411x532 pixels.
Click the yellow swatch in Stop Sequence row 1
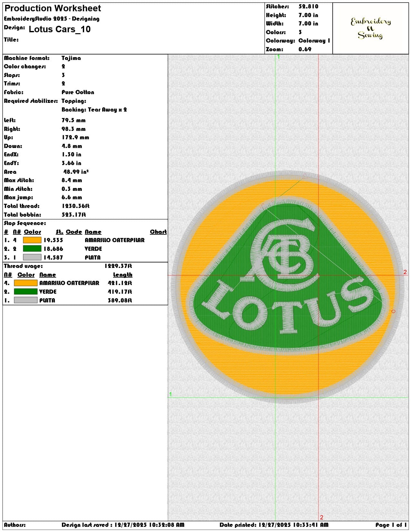pyautogui.click(x=32, y=240)
